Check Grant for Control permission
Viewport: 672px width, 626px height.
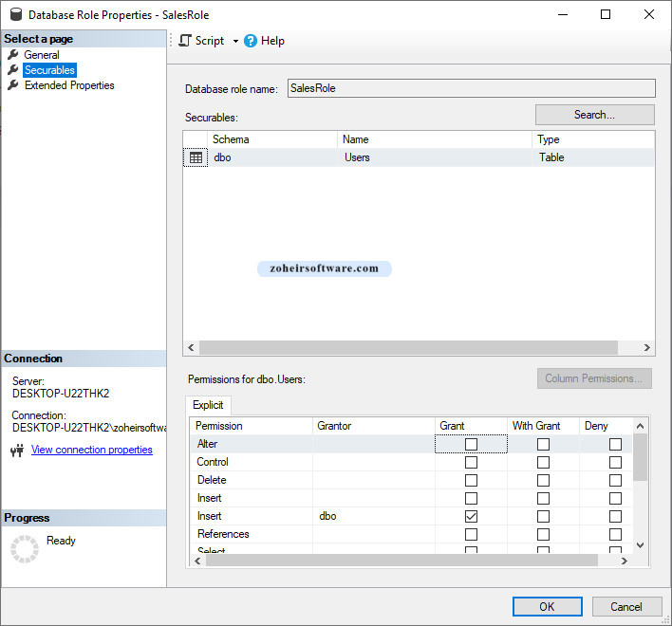[x=471, y=462]
